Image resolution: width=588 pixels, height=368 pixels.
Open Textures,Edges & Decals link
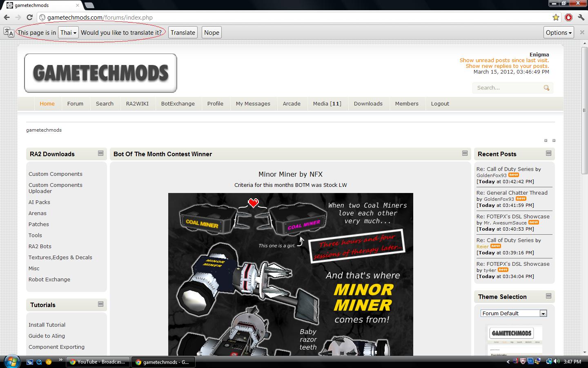[60, 257]
